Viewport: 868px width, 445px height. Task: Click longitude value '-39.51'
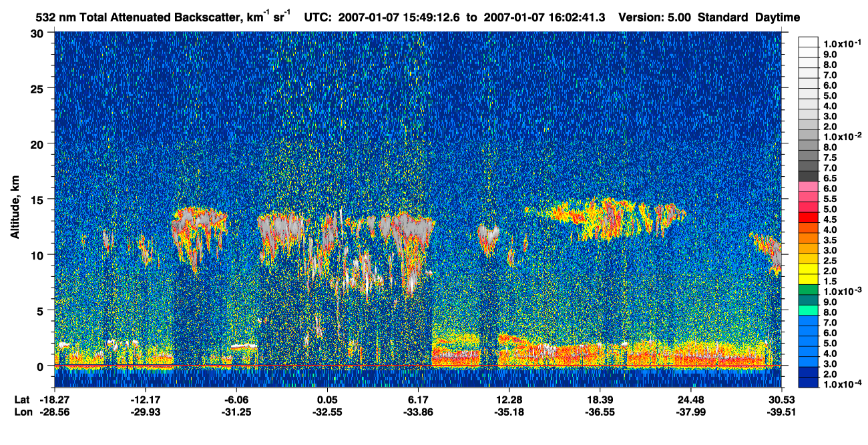point(781,412)
